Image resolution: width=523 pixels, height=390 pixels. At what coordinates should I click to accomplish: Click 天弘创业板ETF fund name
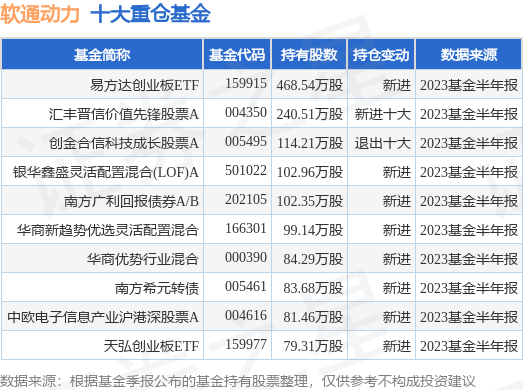click(151, 346)
